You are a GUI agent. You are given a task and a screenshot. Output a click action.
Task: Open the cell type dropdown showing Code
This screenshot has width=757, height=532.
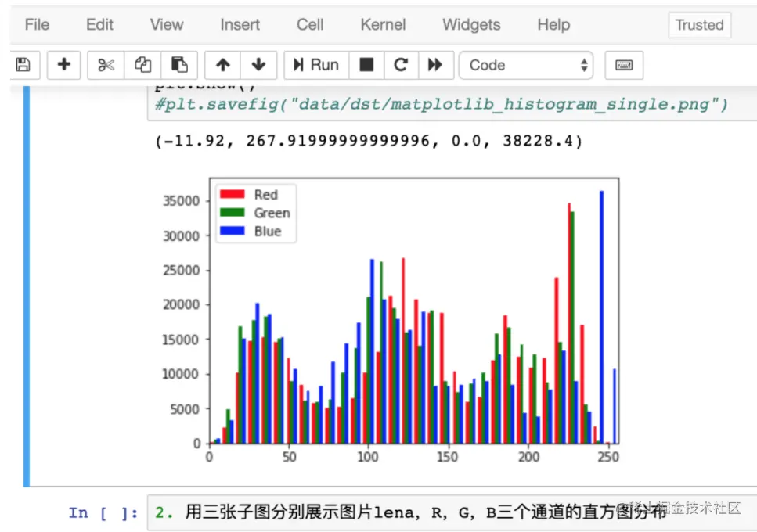pos(525,65)
